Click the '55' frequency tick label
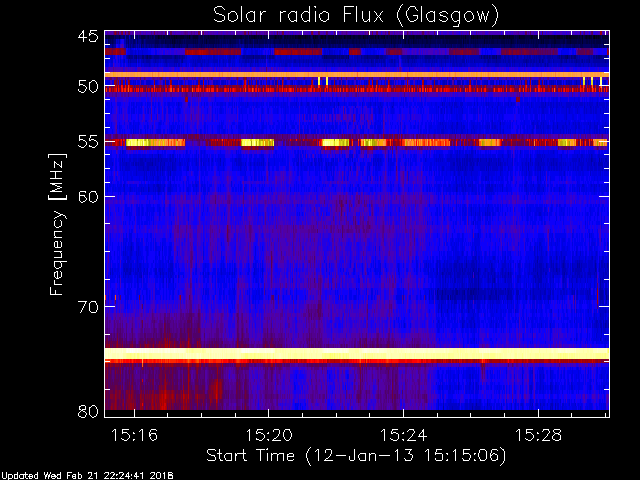Screen dimensions: 640x480 coord(88,142)
